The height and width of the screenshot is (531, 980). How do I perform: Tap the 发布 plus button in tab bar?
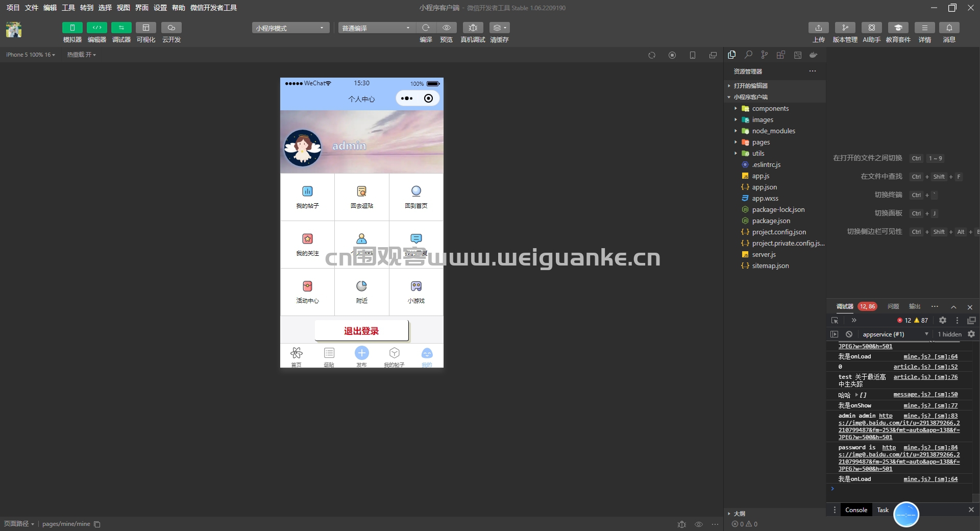click(361, 356)
